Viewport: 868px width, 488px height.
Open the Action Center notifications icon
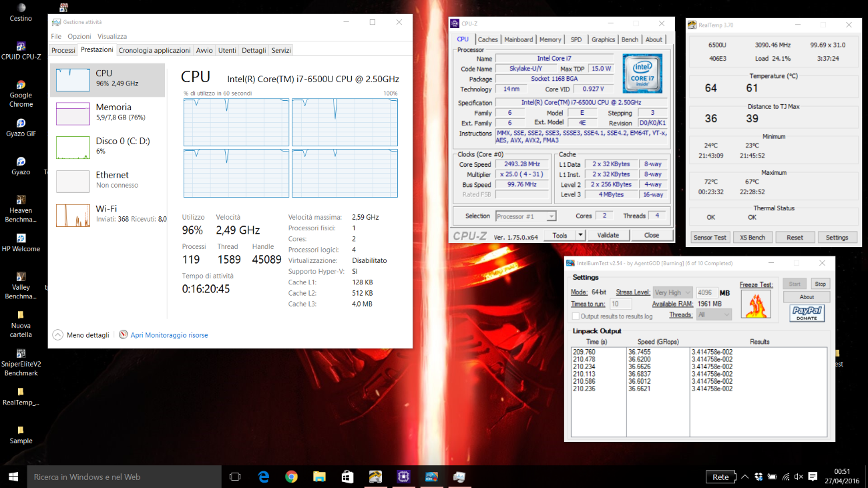pyautogui.click(x=813, y=477)
